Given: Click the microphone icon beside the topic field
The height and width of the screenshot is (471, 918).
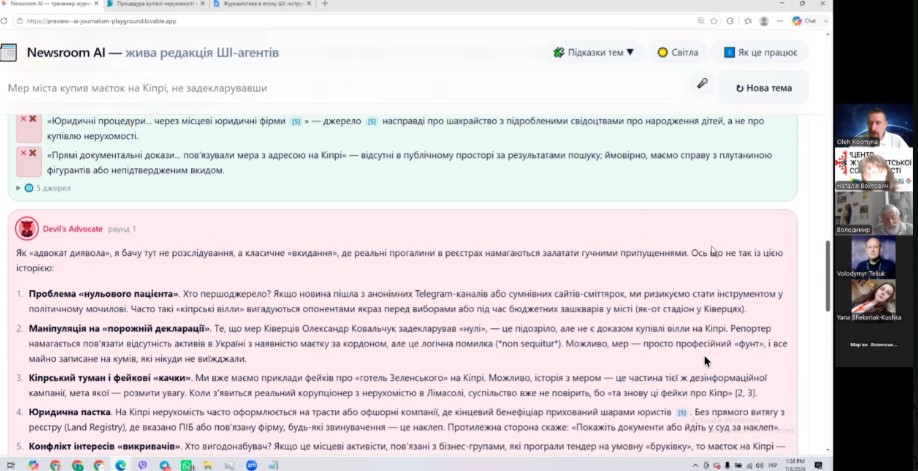Looking at the screenshot, I should click(x=702, y=83).
